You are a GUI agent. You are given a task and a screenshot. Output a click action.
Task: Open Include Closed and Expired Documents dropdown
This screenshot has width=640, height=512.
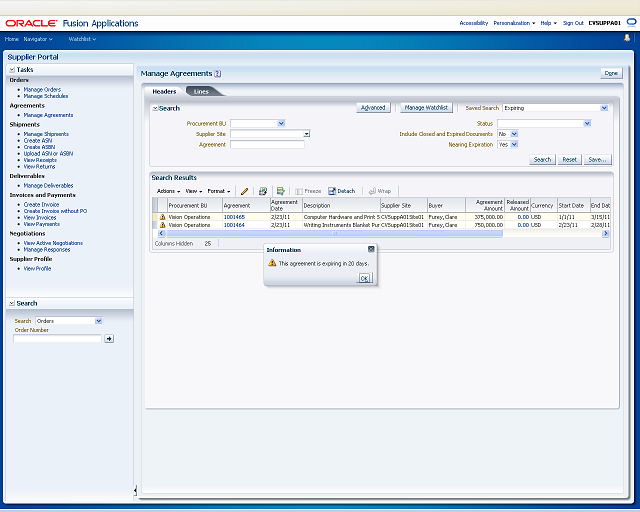[514, 134]
